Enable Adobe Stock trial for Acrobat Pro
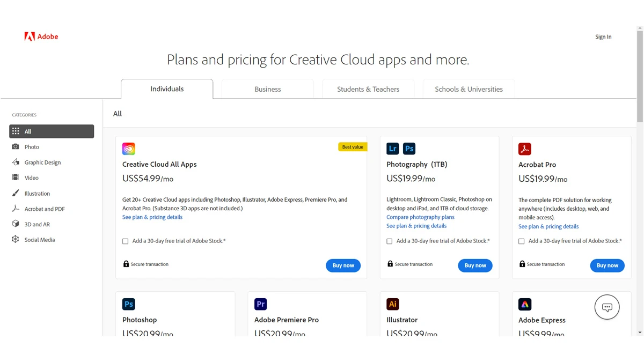 (522, 241)
